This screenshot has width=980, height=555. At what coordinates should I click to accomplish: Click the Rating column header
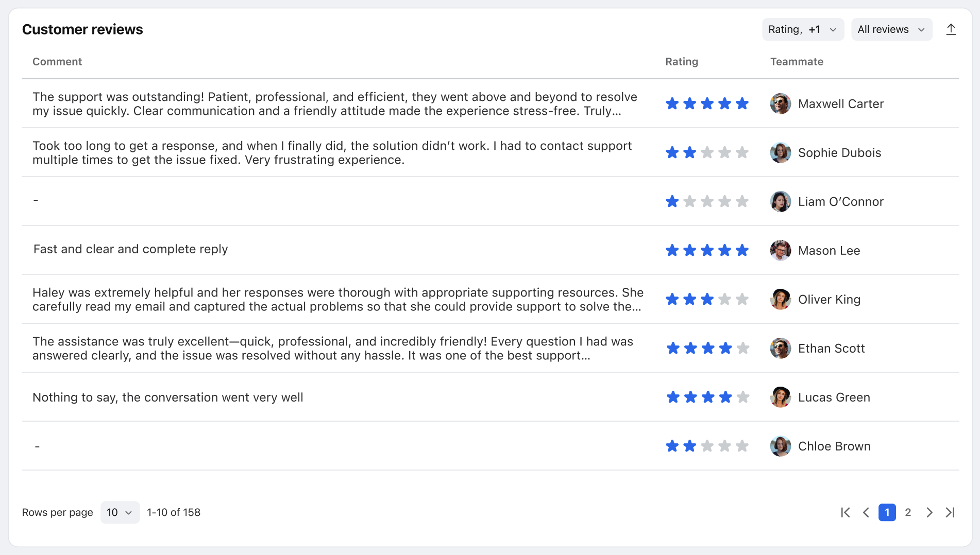tap(682, 62)
